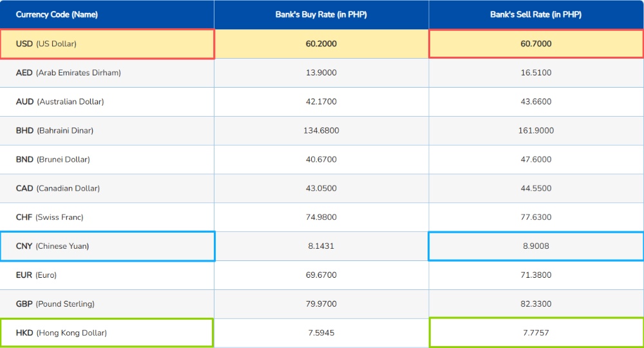Click USD buy rate 60.2000
The height and width of the screenshot is (348, 644).
point(321,44)
